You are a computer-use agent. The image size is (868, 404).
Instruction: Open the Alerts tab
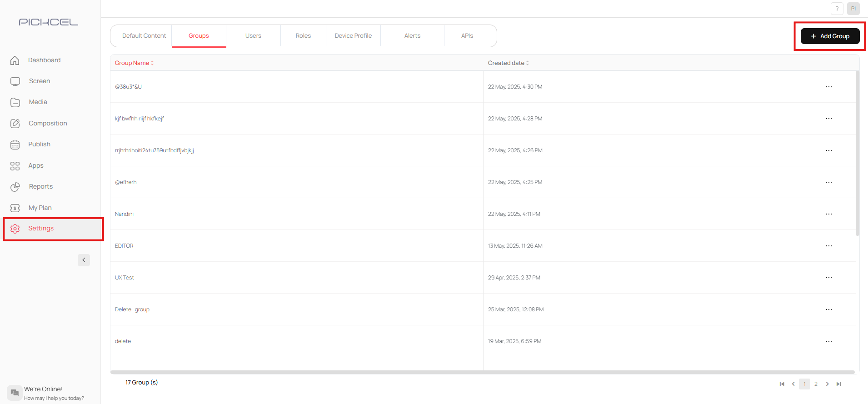click(x=412, y=36)
